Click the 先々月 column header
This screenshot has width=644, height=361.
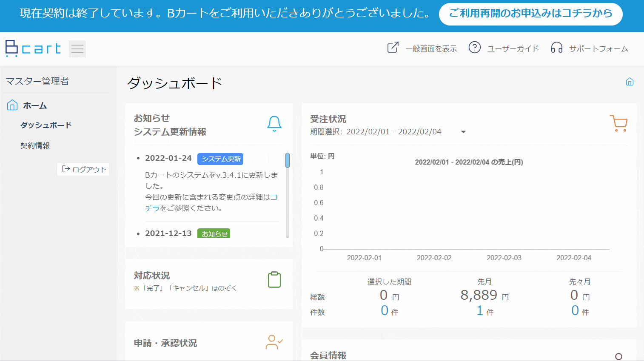click(580, 282)
